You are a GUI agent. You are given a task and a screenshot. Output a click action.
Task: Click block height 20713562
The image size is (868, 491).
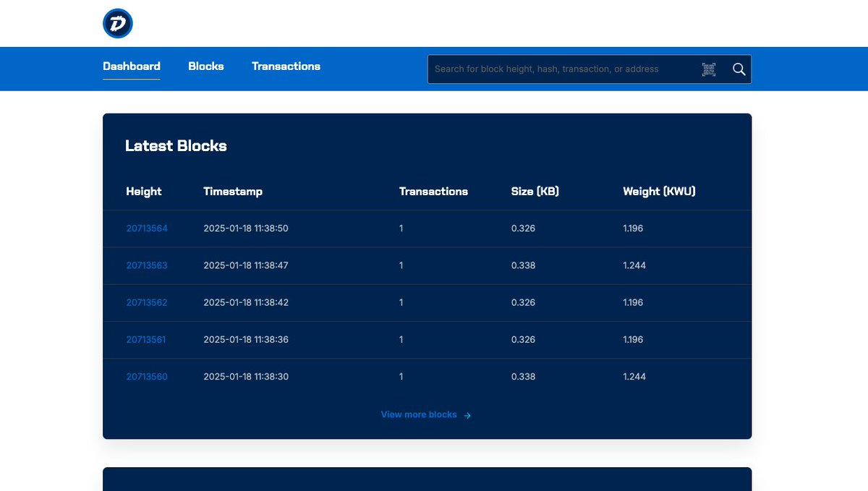147,302
